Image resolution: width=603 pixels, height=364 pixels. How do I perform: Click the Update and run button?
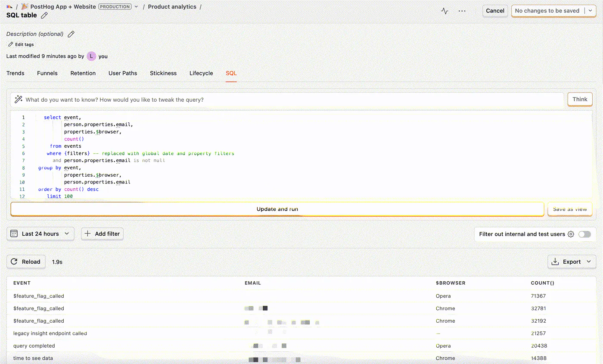coord(277,209)
